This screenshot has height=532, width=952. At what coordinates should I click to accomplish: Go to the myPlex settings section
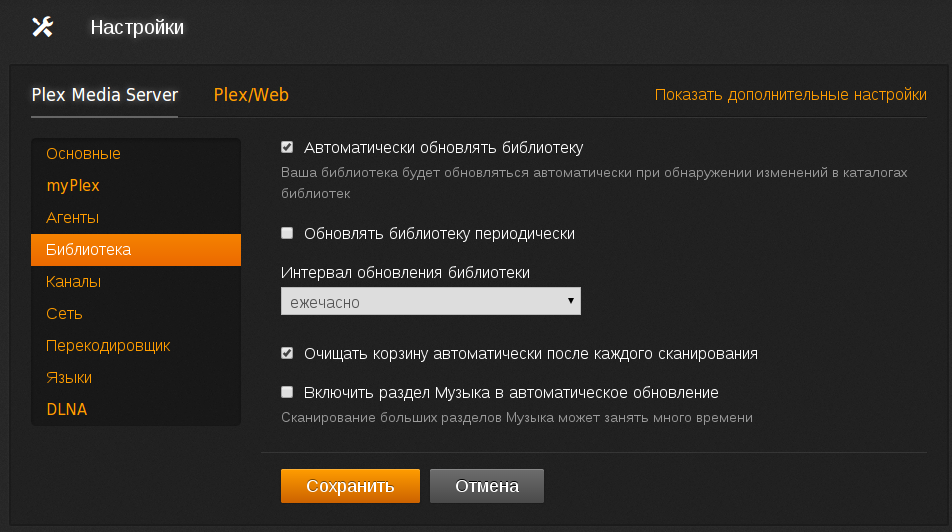pos(73,186)
